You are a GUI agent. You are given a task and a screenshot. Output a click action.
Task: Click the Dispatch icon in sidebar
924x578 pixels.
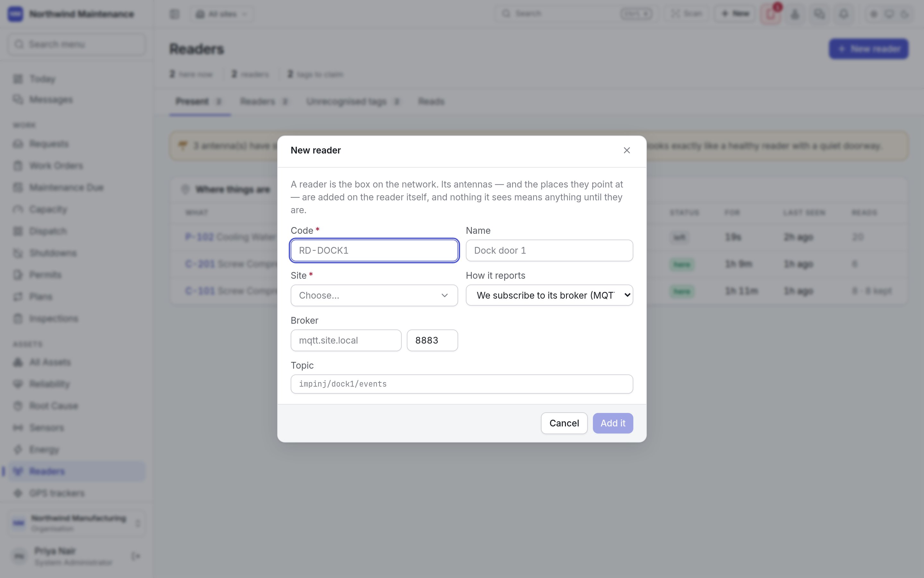click(x=18, y=231)
